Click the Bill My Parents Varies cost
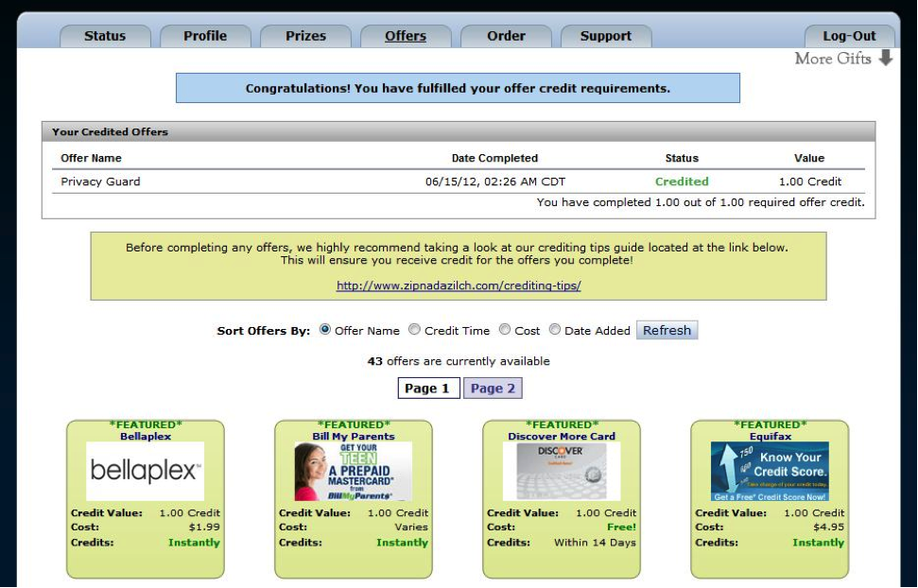This screenshot has width=918, height=588. coord(411,527)
